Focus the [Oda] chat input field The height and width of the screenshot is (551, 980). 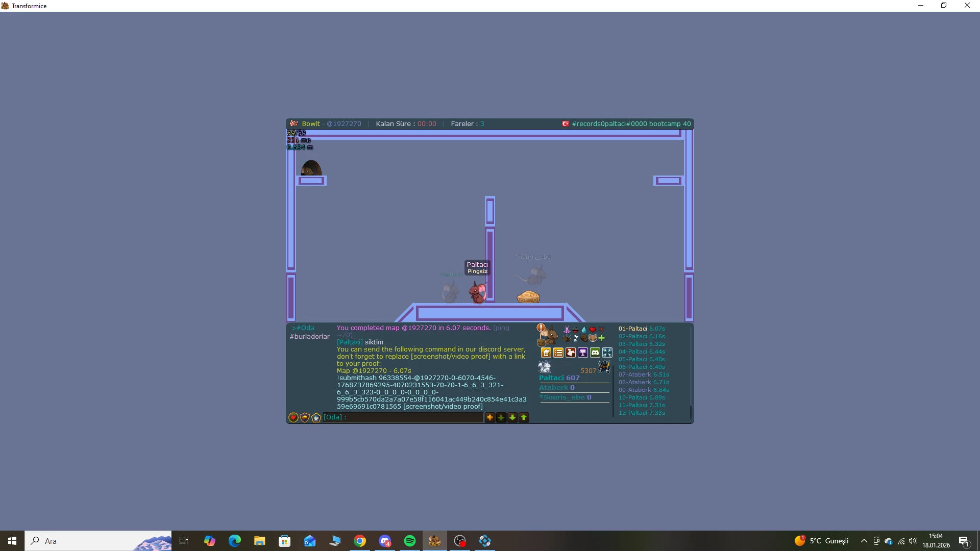[403, 417]
